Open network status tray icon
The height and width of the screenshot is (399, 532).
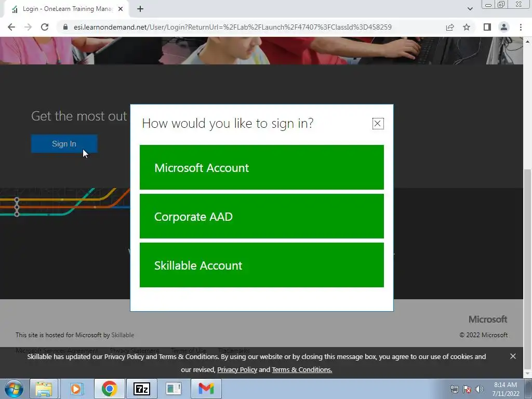click(x=454, y=389)
